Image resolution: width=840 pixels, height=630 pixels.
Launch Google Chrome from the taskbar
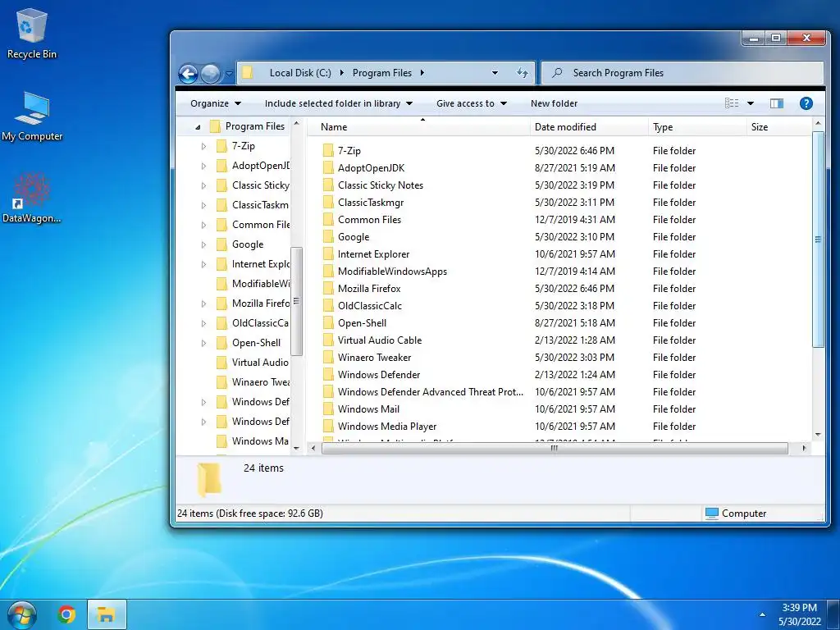(66, 614)
